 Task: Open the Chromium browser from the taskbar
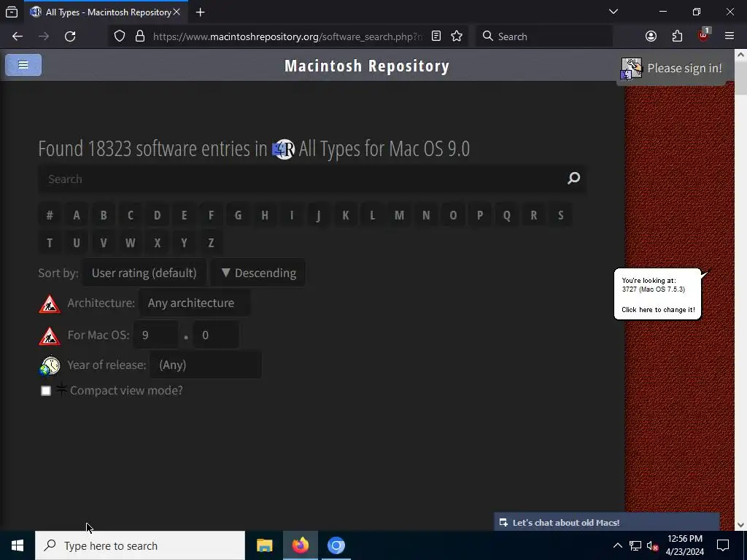tap(336, 545)
